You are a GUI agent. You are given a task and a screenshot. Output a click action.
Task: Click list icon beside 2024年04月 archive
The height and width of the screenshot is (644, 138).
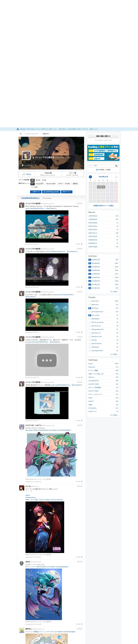[90, 270]
